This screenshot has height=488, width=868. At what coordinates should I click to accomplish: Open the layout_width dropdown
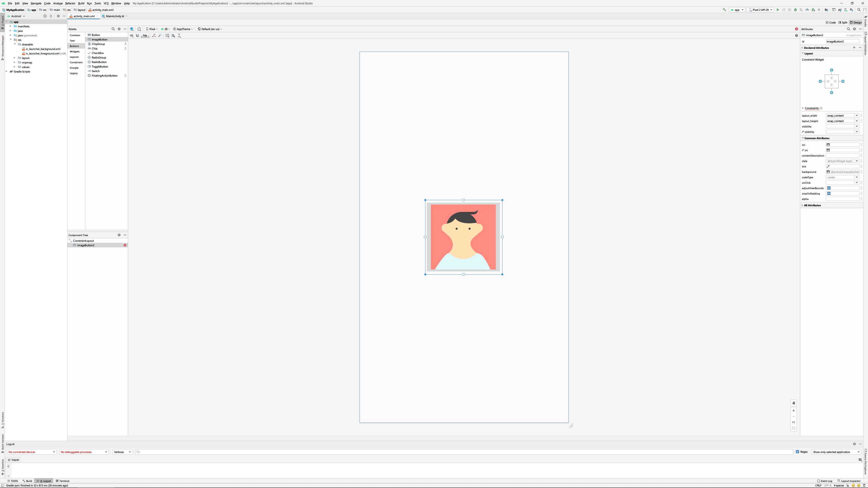[x=856, y=115]
